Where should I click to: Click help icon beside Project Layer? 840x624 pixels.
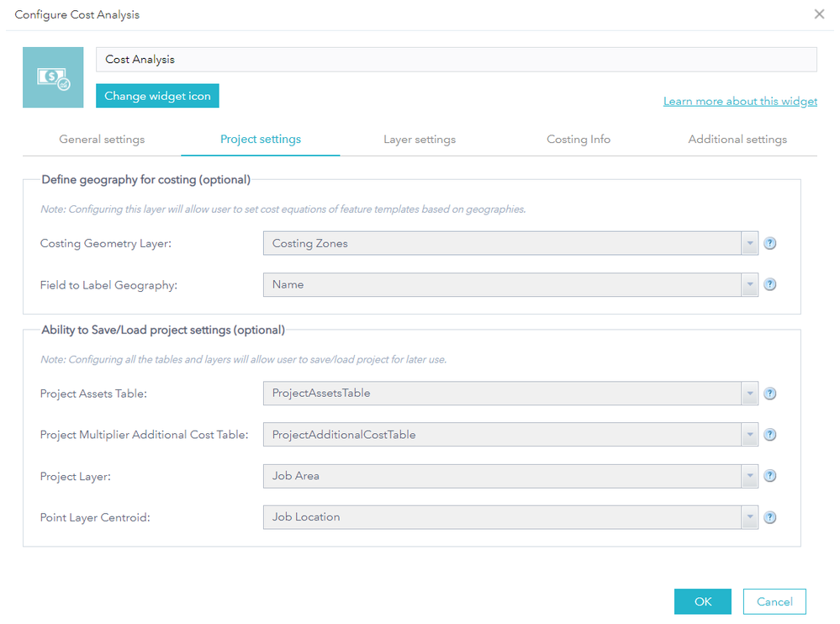tap(769, 476)
